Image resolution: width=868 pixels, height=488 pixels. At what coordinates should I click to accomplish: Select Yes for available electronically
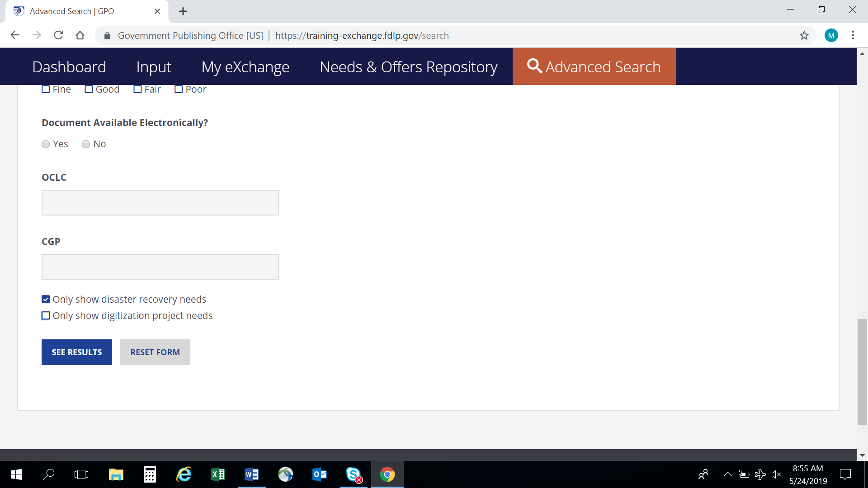pyautogui.click(x=46, y=144)
